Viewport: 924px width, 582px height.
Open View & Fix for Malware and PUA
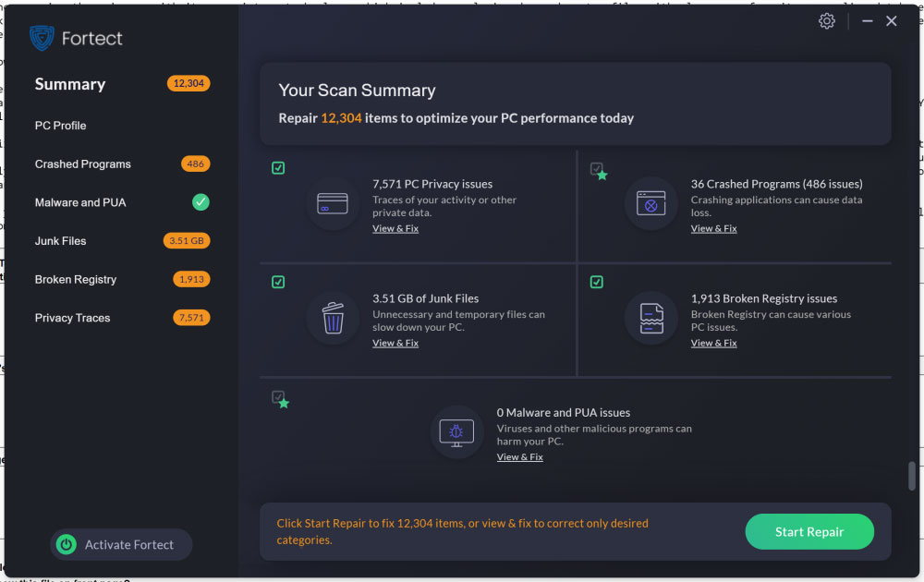[x=519, y=457]
